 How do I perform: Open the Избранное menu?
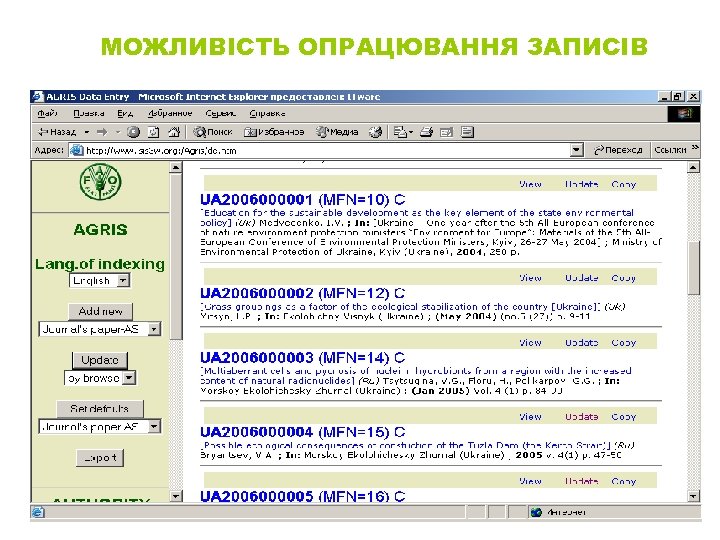(x=170, y=113)
